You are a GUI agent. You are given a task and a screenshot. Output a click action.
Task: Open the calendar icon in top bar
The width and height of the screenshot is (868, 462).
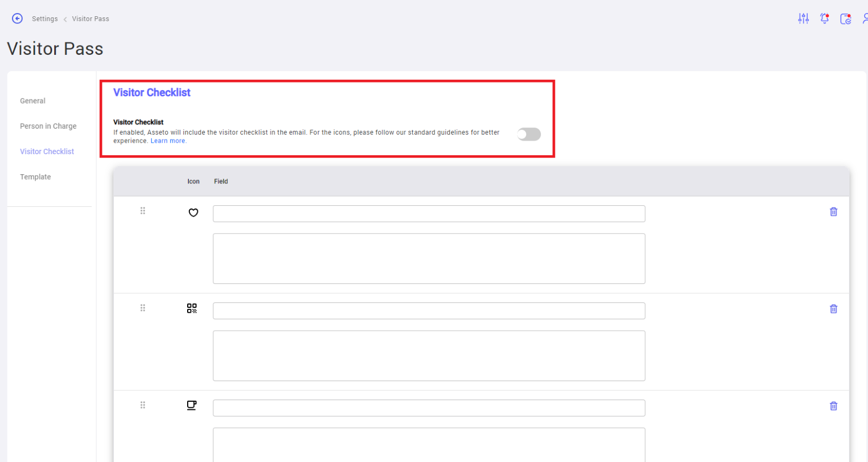845,19
